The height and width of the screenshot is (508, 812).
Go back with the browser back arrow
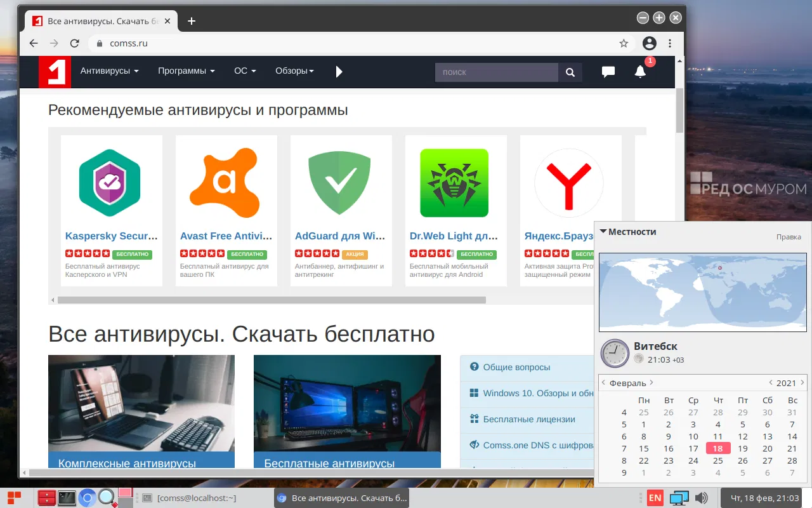34,43
